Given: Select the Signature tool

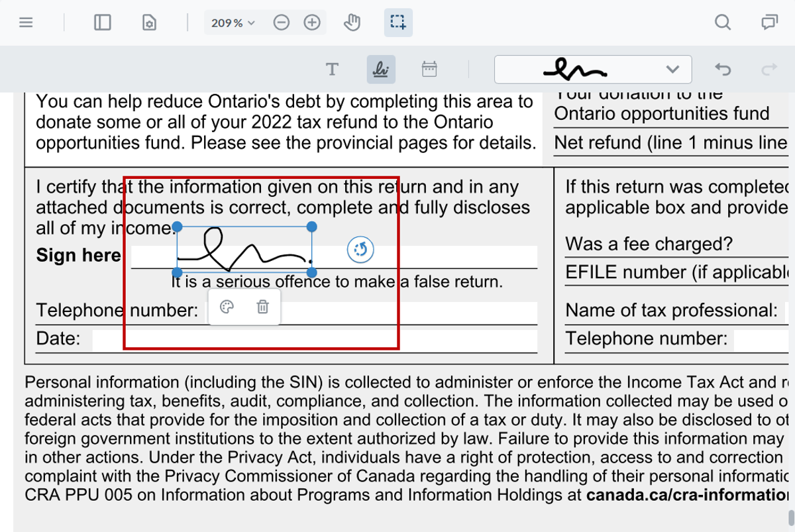Looking at the screenshot, I should [380, 69].
